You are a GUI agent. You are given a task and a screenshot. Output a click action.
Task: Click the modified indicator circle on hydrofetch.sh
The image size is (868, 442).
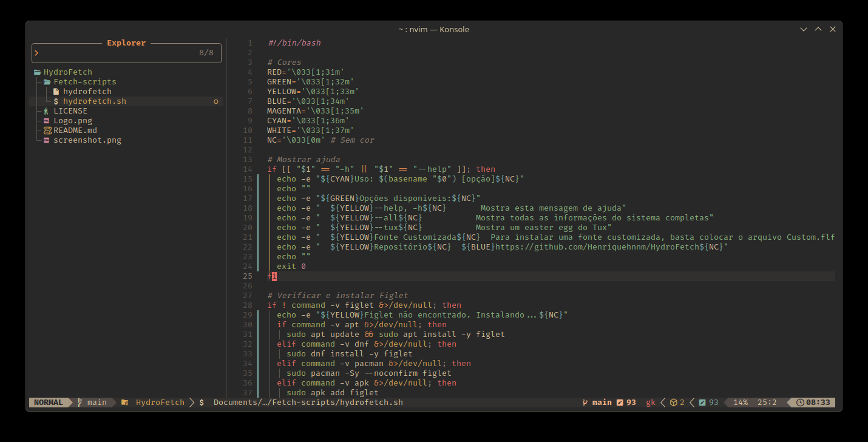(215, 101)
